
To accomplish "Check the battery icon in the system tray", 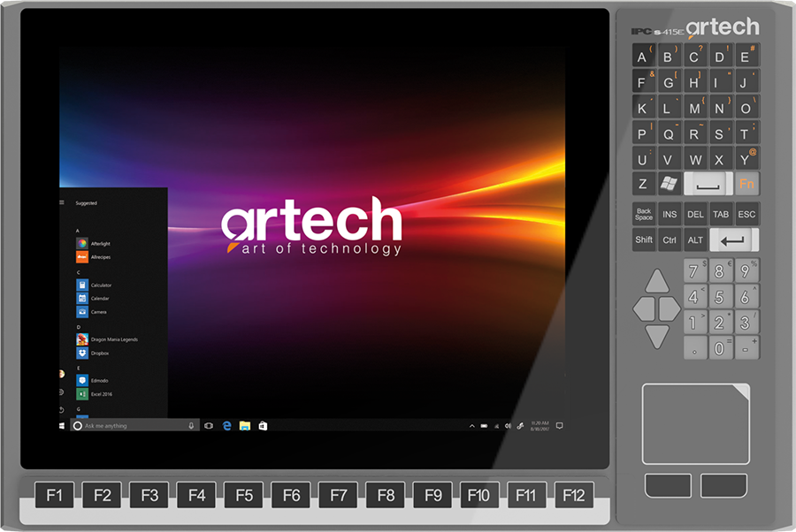I will pos(484,426).
